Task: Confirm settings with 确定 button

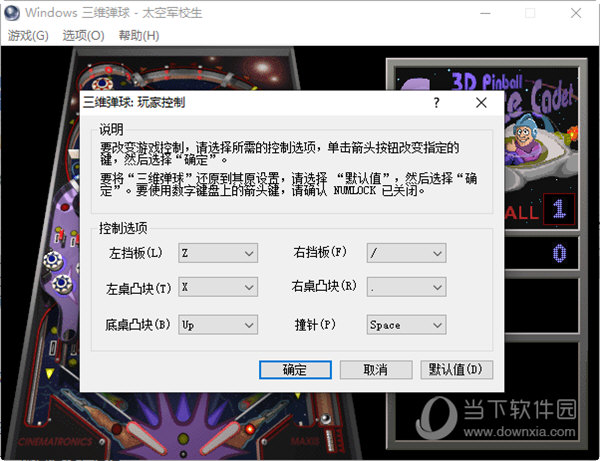Action: tap(295, 370)
